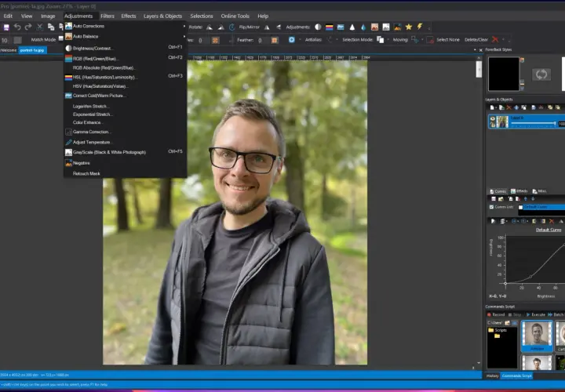
Task: Click the Default Curve link above graph
Action: [549, 230]
